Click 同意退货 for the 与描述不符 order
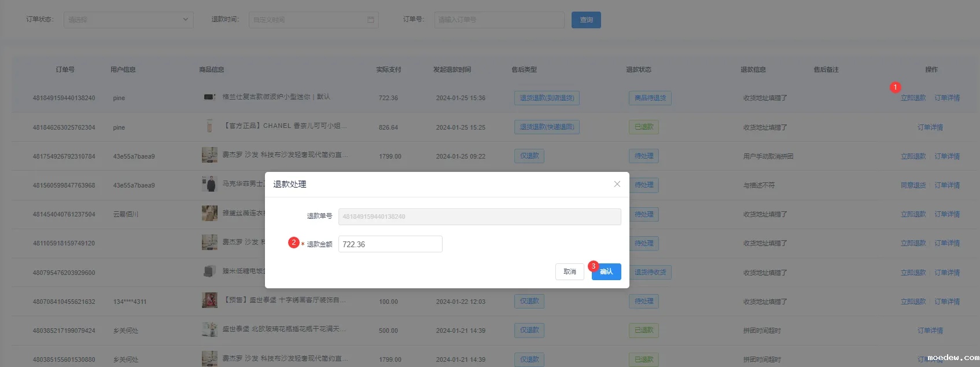 913,185
